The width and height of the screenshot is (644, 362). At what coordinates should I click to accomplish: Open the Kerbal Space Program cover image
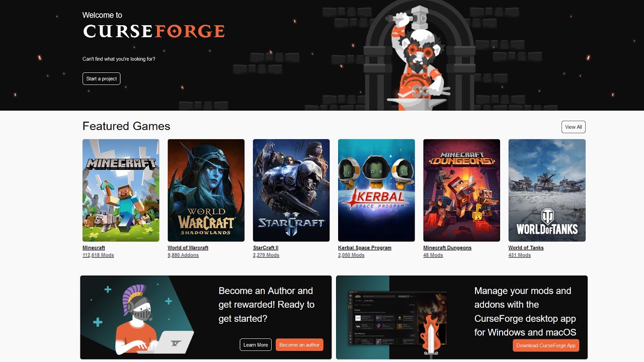(x=376, y=190)
